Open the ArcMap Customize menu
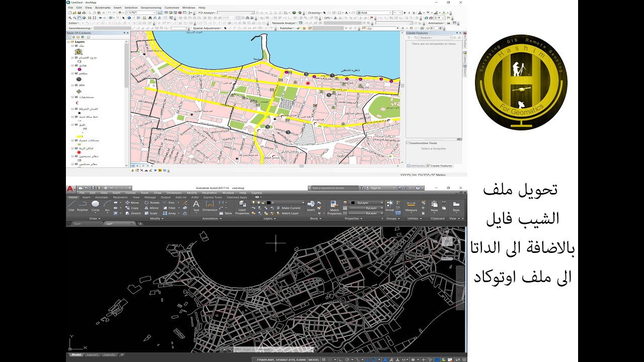Viewport: 644px width, 362px height. point(172,8)
